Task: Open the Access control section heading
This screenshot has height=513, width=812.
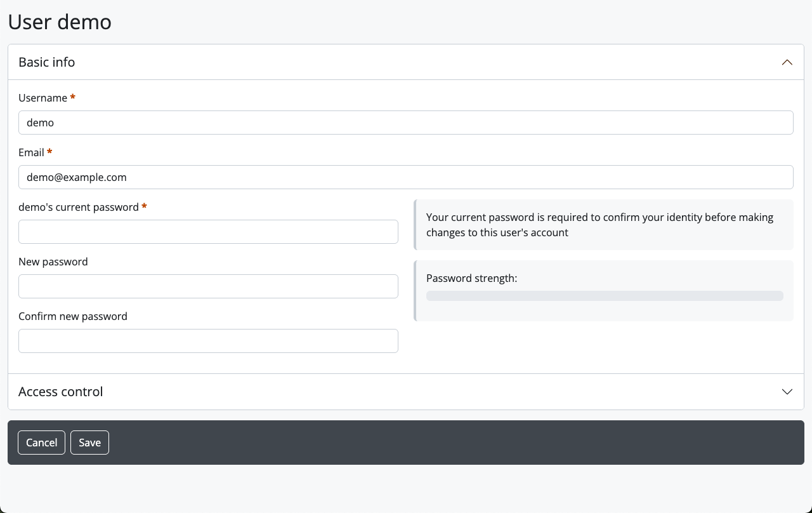Action: tap(61, 392)
